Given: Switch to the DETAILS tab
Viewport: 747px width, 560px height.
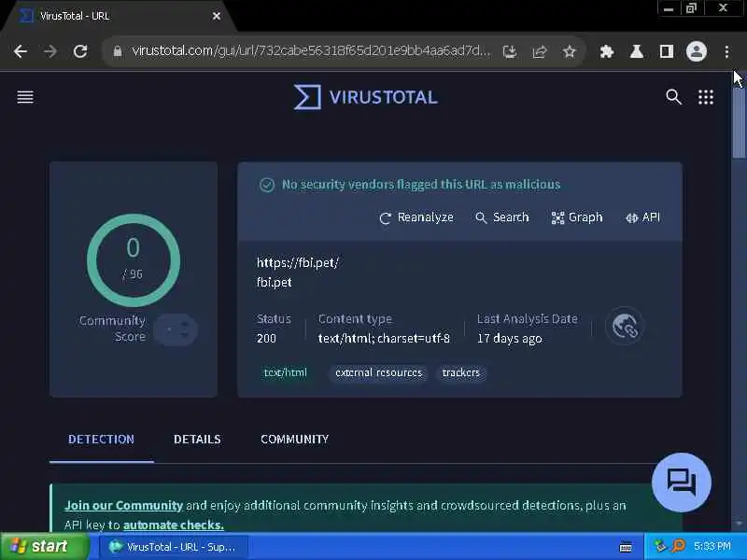Looking at the screenshot, I should click(x=197, y=439).
